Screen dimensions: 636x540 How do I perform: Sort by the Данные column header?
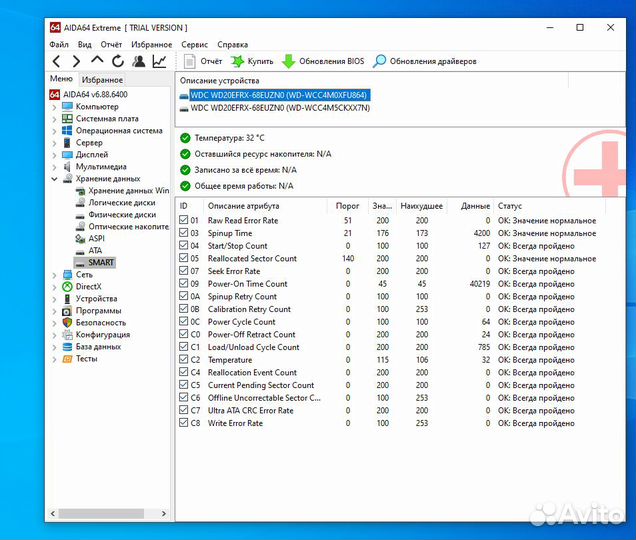point(471,207)
